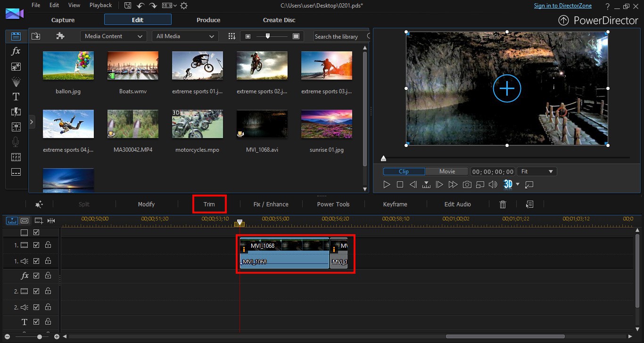Viewport: 644px width, 343px height.
Task: Switch to the Create Disc tab
Action: [x=279, y=20]
